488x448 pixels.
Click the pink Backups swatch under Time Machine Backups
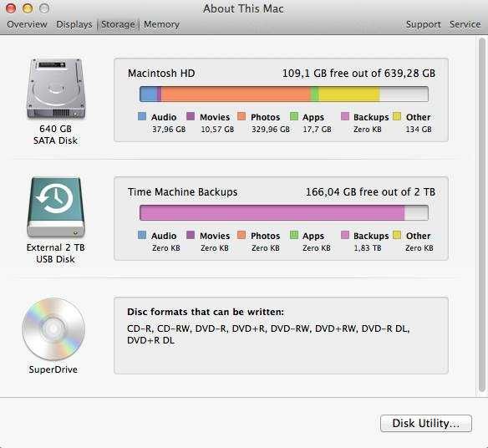[x=345, y=235]
